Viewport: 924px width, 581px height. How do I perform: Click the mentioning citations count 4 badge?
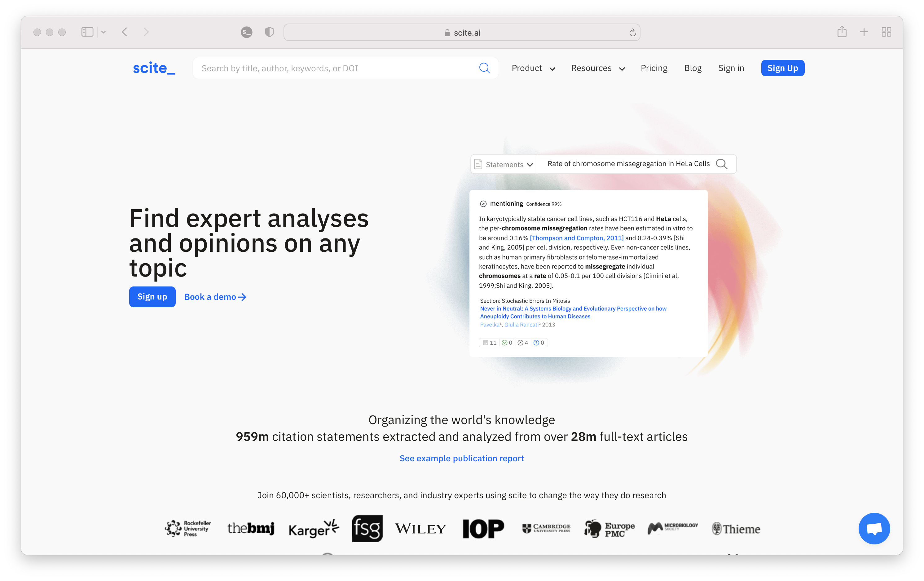coord(523,343)
